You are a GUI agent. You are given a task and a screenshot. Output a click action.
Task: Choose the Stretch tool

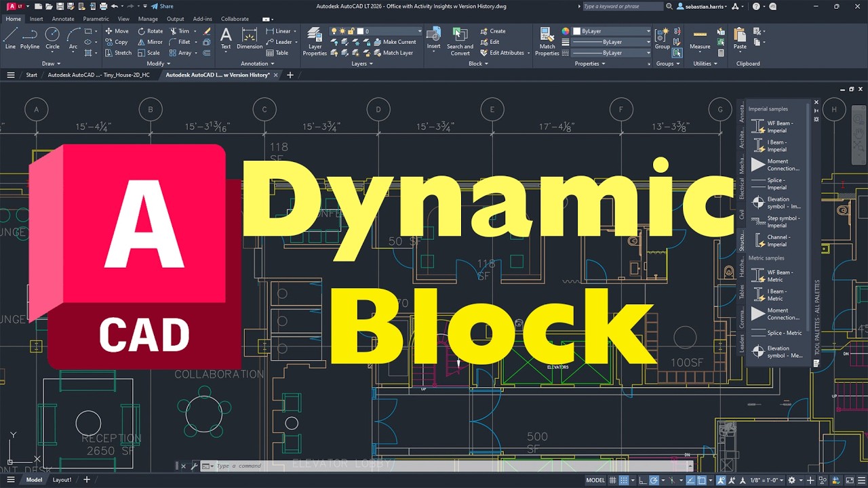pos(118,53)
